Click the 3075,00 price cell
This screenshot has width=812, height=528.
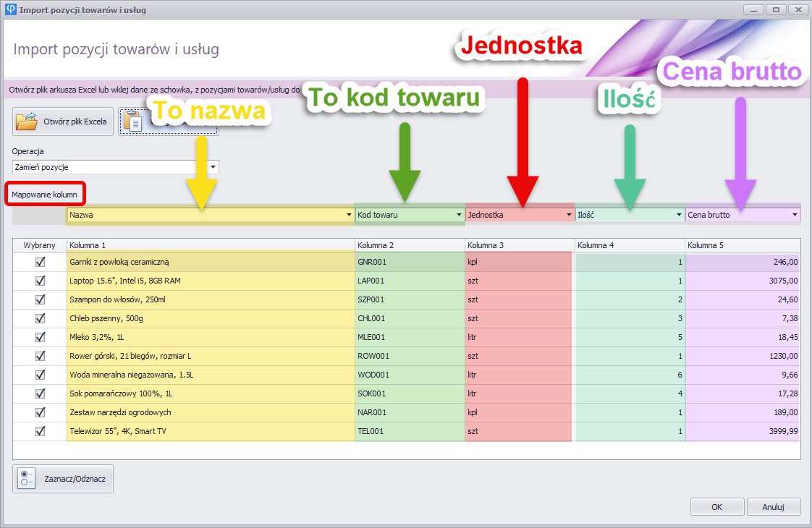coord(743,281)
